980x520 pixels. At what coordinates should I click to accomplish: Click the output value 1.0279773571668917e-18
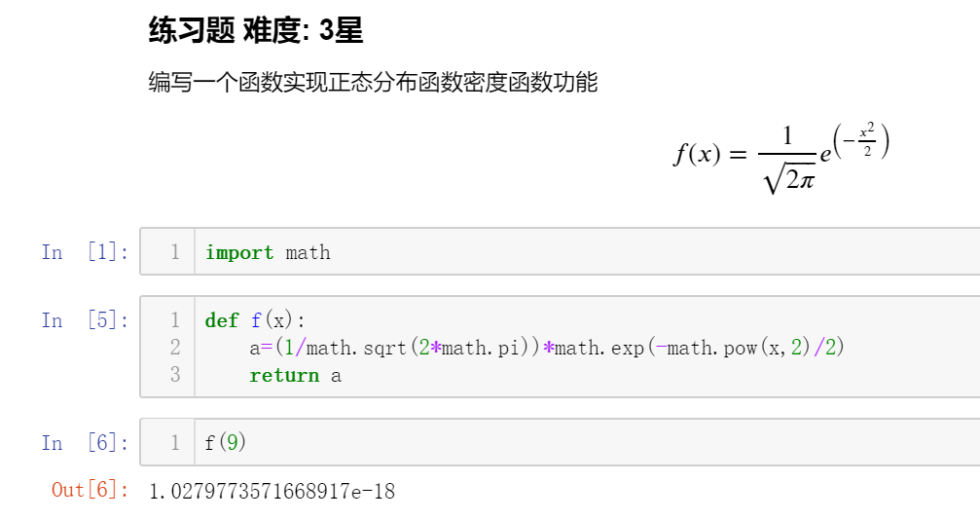coord(272,491)
